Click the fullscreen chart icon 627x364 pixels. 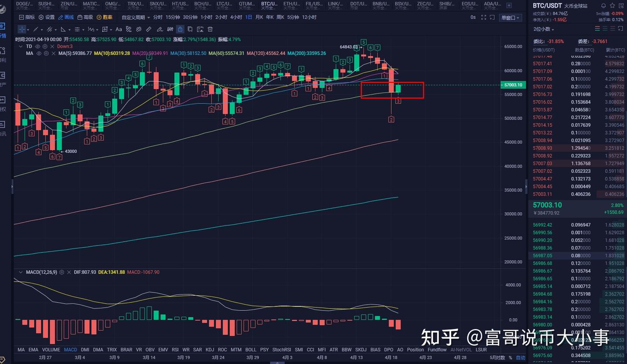click(484, 17)
